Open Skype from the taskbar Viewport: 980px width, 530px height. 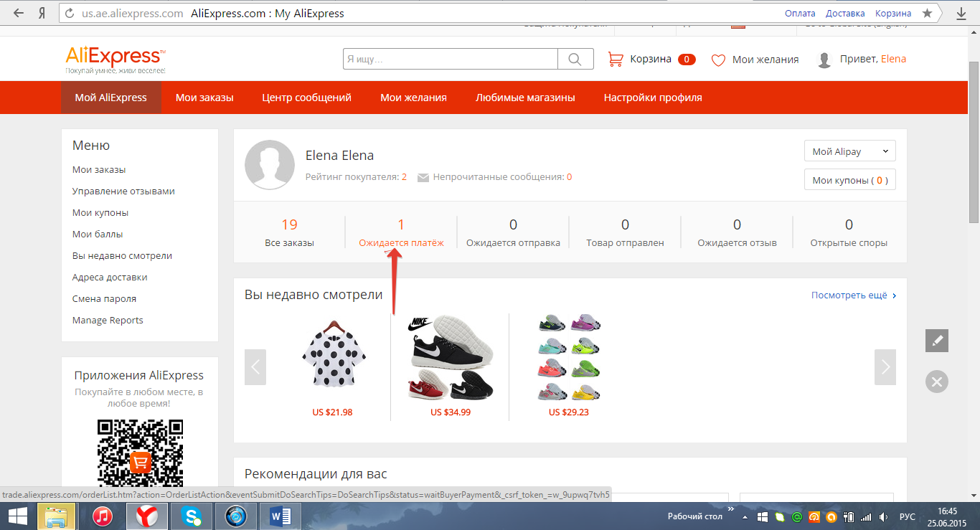pyautogui.click(x=192, y=516)
